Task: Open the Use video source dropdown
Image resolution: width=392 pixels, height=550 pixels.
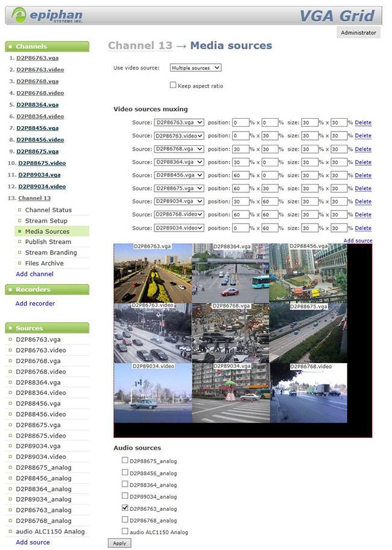Action: [195, 68]
